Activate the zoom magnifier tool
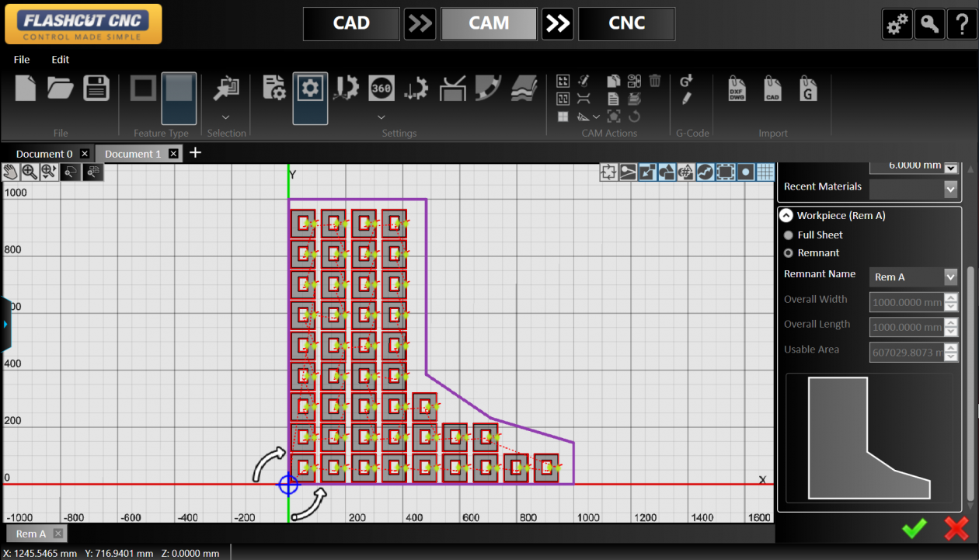 coord(31,172)
